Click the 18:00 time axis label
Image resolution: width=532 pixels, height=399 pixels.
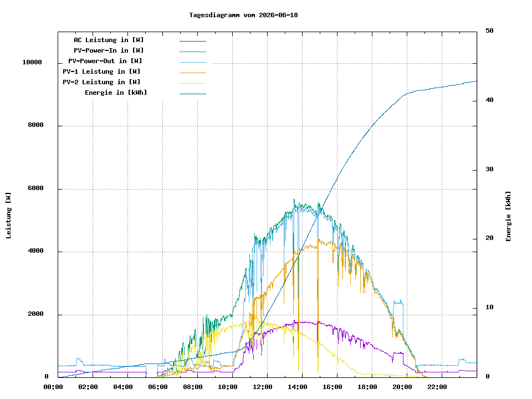[368, 387]
